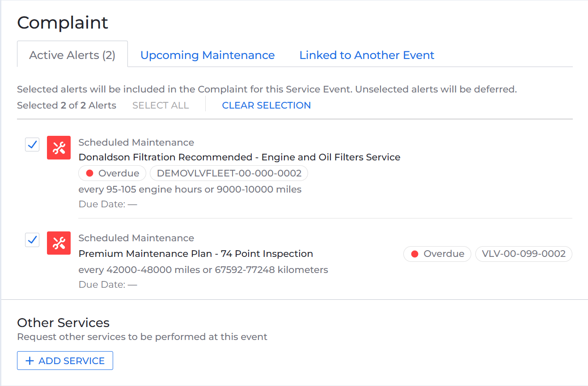
Task: Open the Linked to Another Event tab
Action: coord(367,55)
